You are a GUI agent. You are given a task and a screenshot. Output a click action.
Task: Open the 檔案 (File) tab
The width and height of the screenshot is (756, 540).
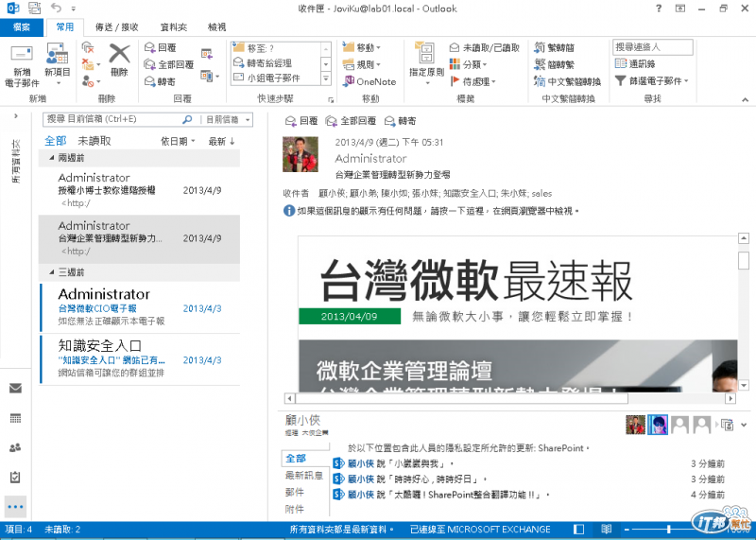pyautogui.click(x=21, y=27)
